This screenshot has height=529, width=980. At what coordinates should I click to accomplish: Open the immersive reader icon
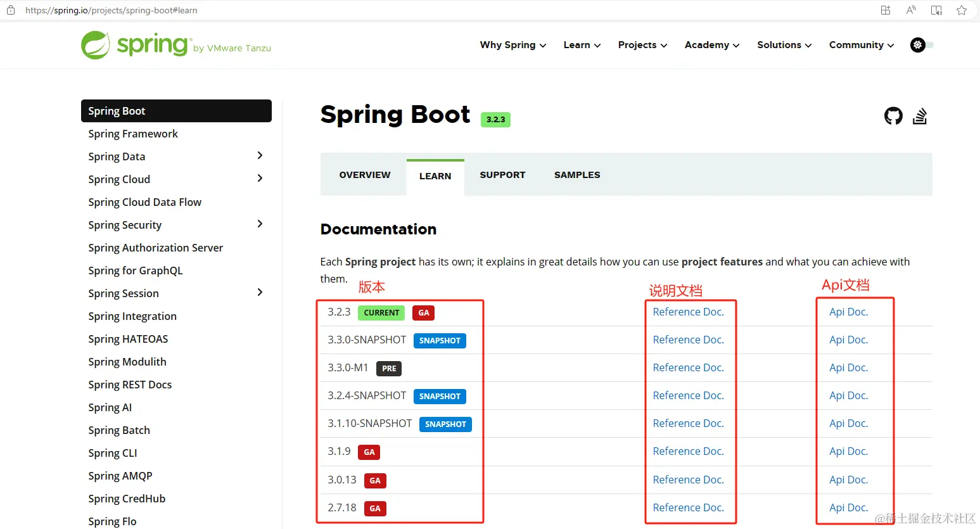click(936, 10)
